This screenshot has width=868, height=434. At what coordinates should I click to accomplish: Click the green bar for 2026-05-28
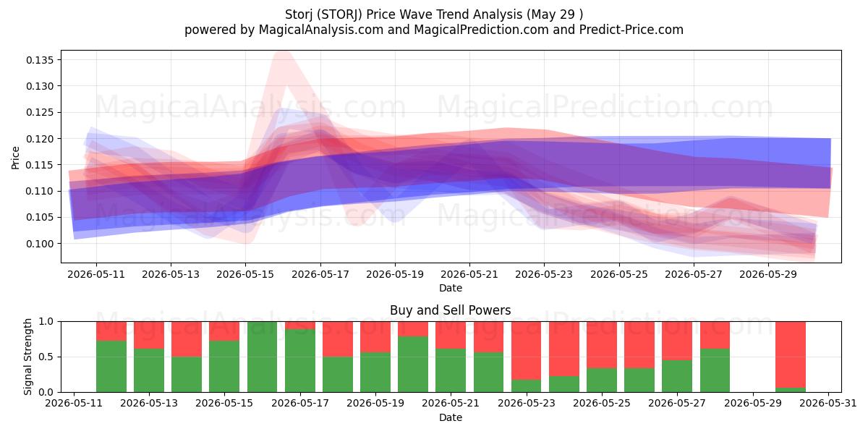(715, 370)
